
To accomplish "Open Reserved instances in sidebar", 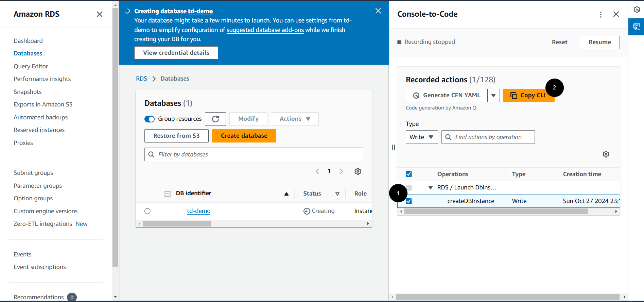I will [39, 130].
